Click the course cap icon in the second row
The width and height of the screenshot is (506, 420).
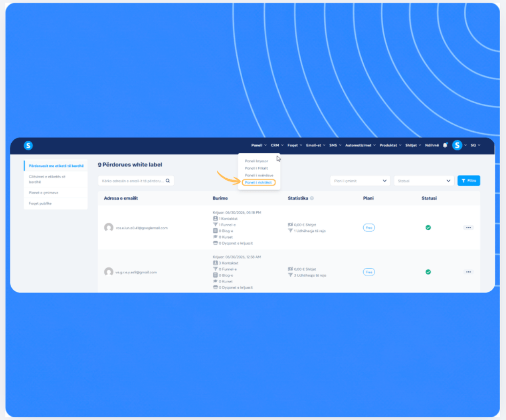tap(215, 281)
